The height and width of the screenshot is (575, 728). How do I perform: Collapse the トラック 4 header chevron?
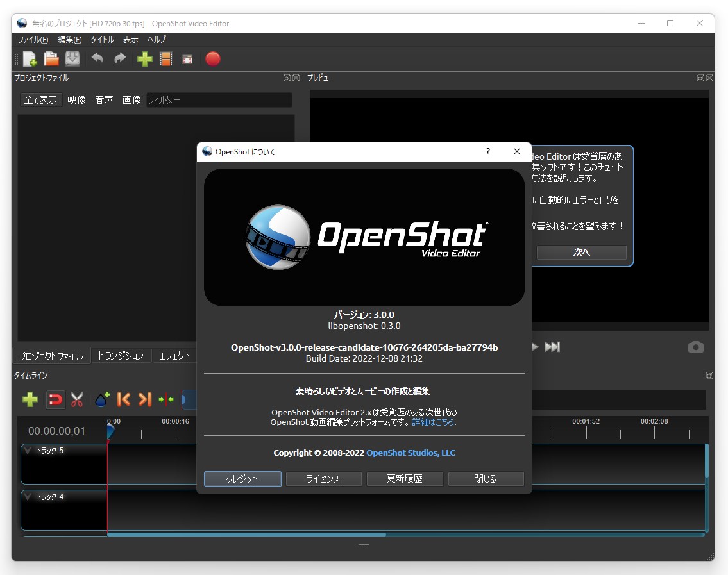click(28, 496)
